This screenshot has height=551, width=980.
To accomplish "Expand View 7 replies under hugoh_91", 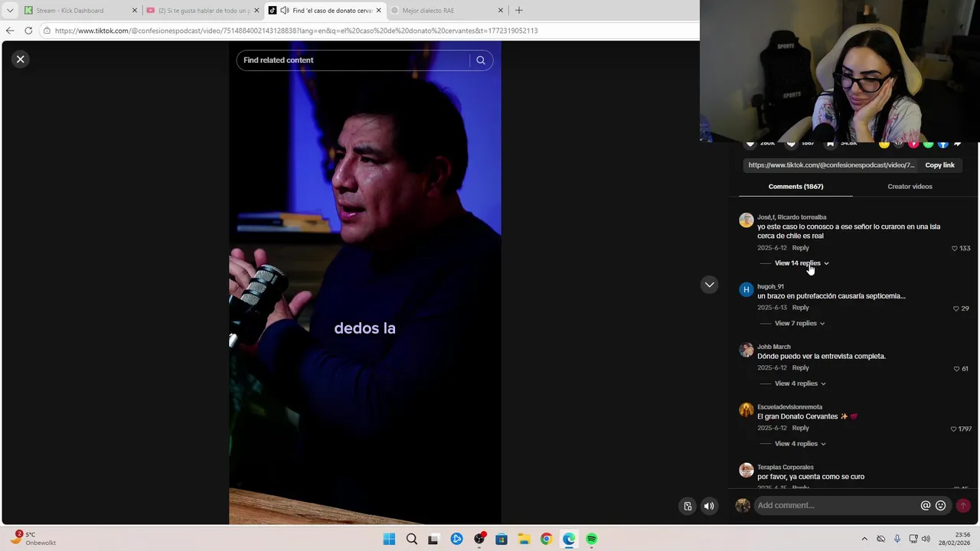I will 799,324.
